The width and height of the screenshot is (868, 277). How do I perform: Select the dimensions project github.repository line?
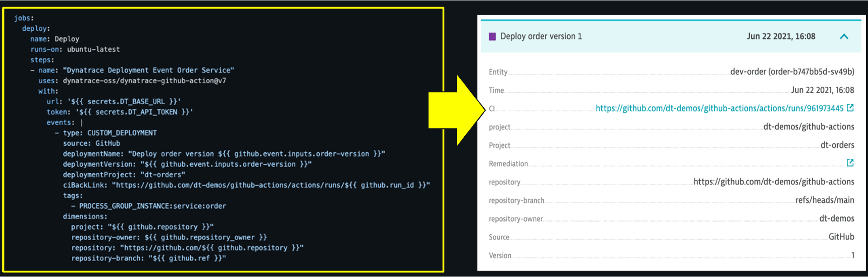coord(142,227)
